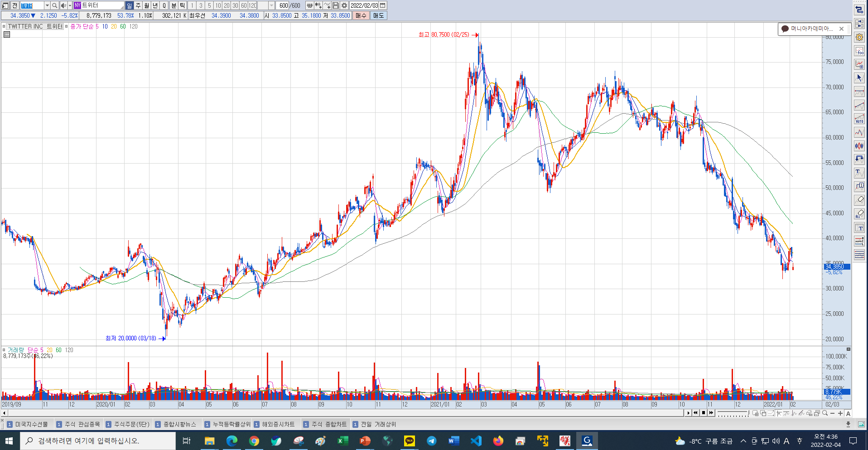The width and height of the screenshot is (868, 450).
Task: Expand the interval dropdown after 120
Action: [x=271, y=5]
